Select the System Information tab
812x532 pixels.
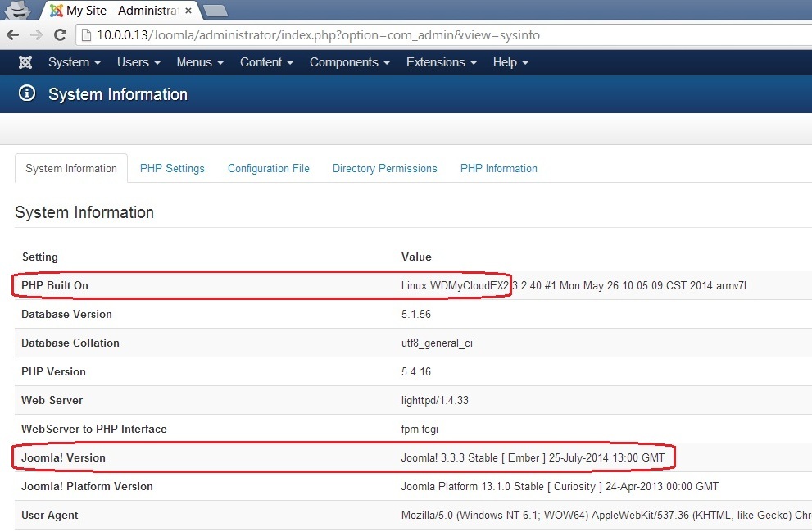(x=71, y=168)
